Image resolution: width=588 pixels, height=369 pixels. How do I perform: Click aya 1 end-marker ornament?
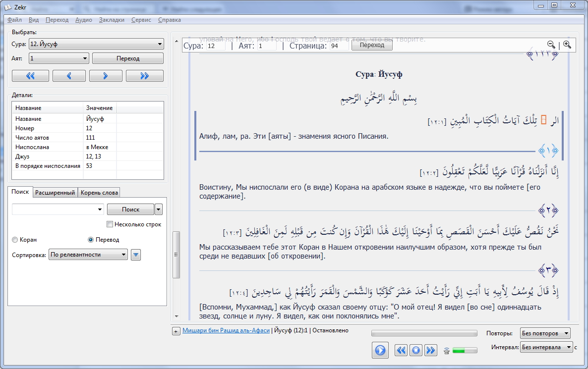point(548,151)
